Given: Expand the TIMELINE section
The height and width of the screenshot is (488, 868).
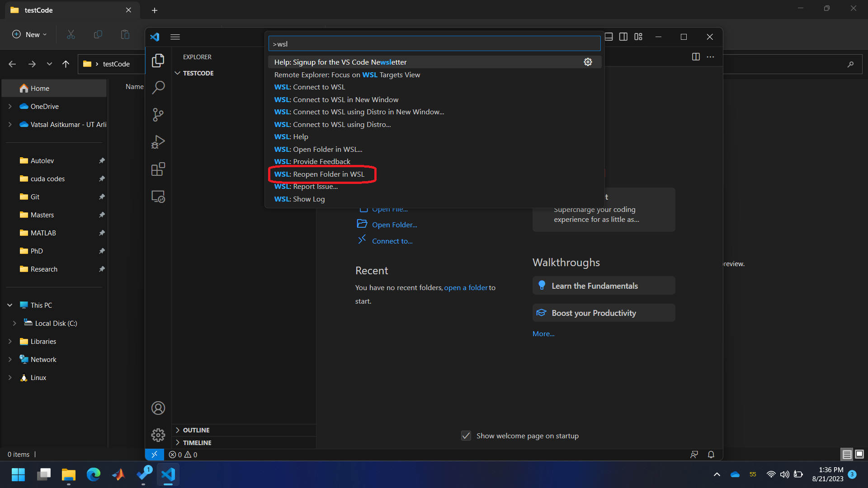Looking at the screenshot, I should tap(197, 443).
